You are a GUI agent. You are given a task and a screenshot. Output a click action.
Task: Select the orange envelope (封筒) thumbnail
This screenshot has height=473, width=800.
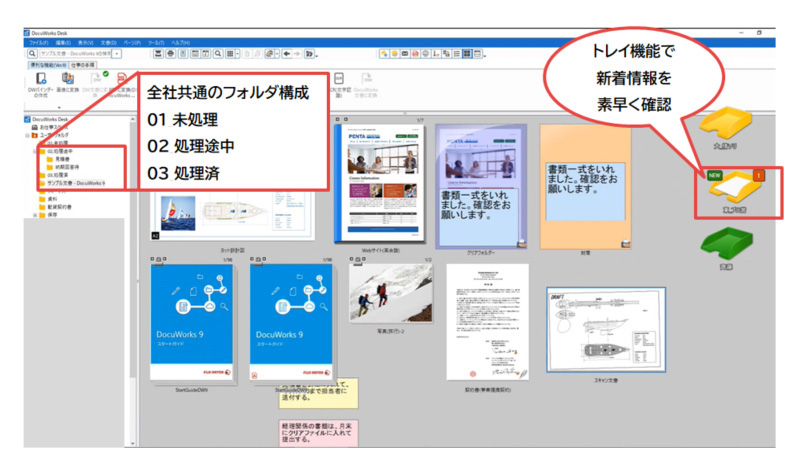pos(585,187)
